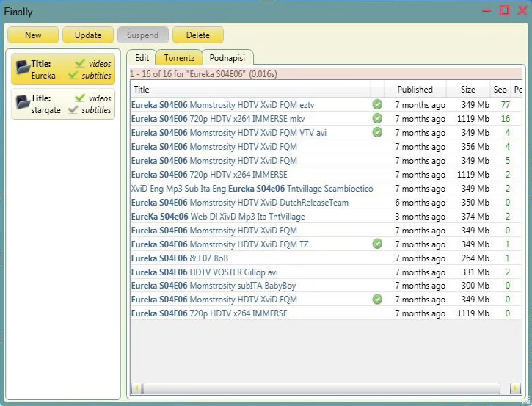Close the Finally window

522,10
